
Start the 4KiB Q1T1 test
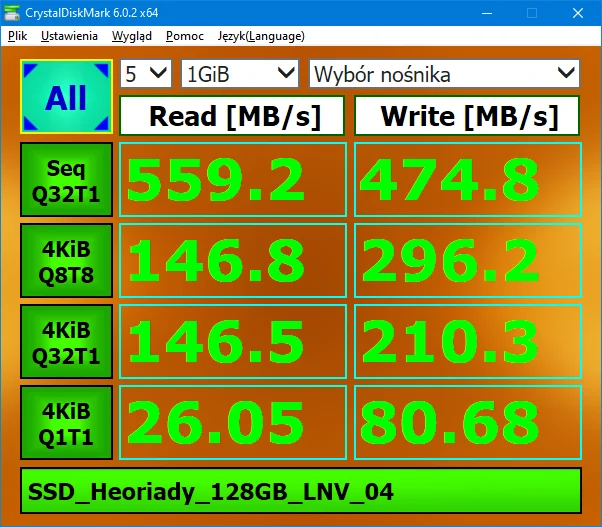(66, 423)
